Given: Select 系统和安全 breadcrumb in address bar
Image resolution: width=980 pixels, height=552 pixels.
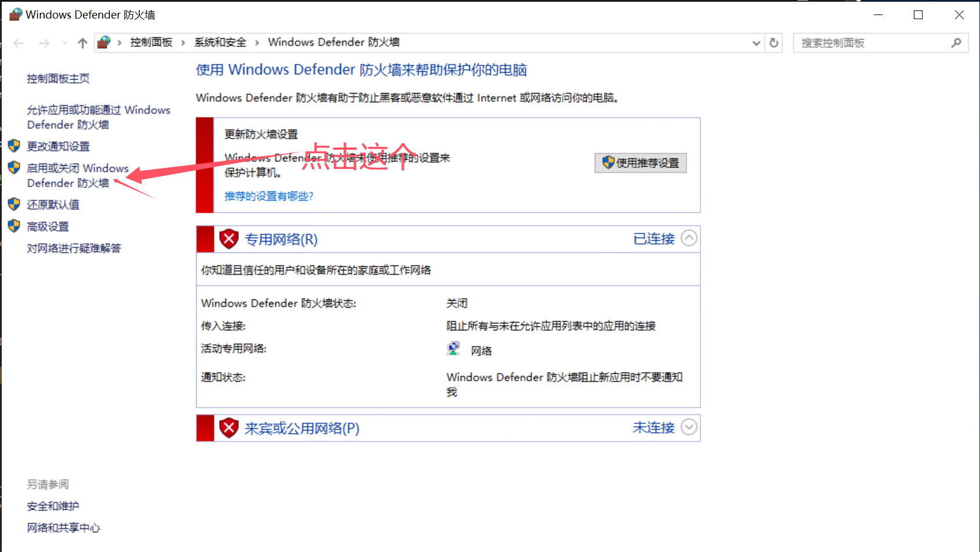Looking at the screenshot, I should [220, 42].
